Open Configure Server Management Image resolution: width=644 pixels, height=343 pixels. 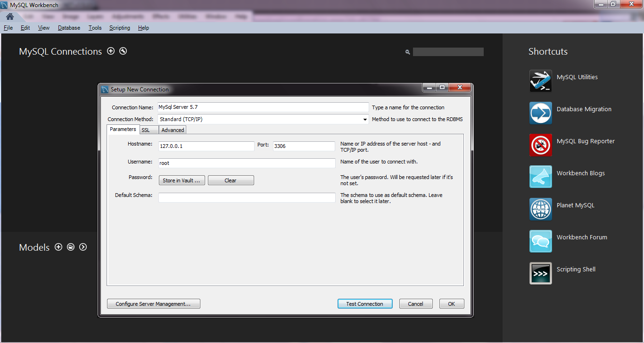[x=153, y=303]
